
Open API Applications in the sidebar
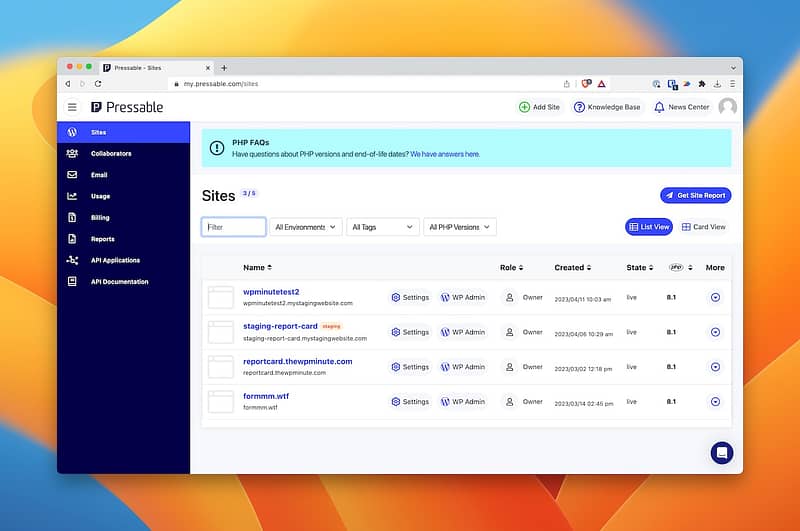click(x=123, y=260)
